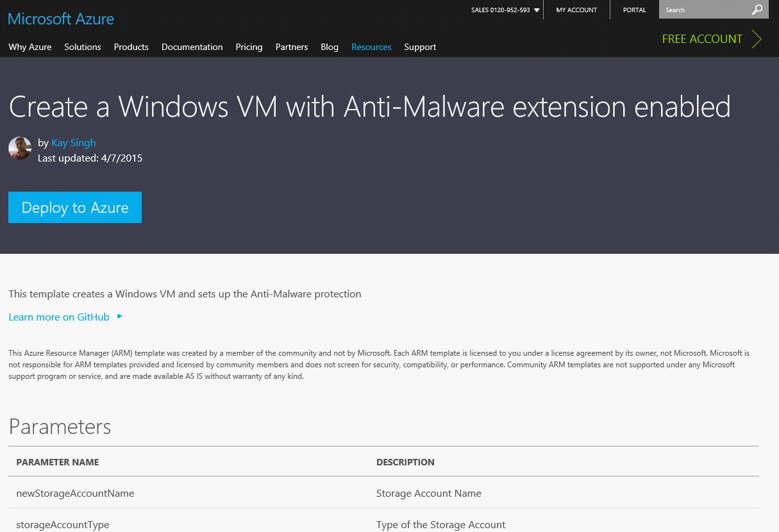
Task: Follow the Learn more on GitHub link
Action: (59, 317)
